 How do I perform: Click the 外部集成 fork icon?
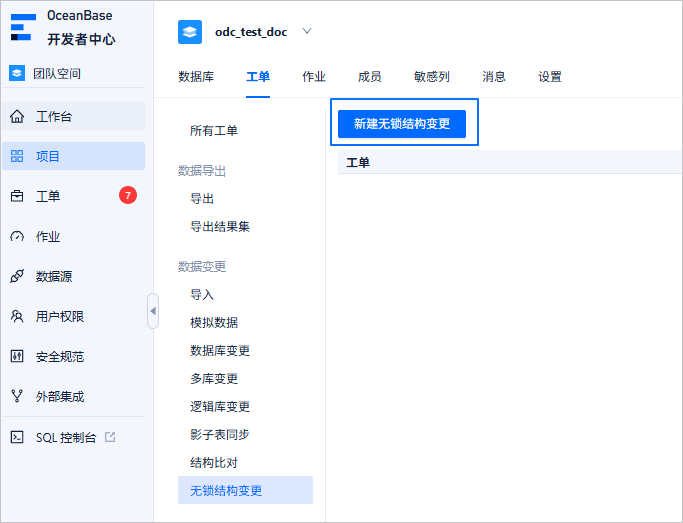tap(17, 396)
